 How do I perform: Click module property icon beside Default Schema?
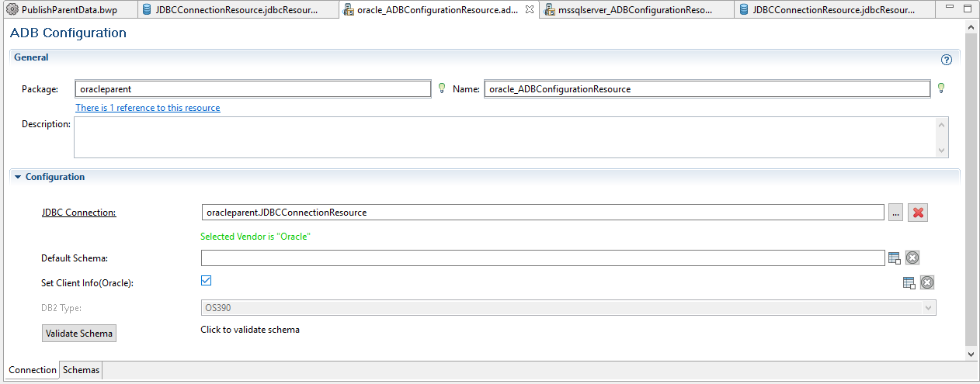coord(894,258)
